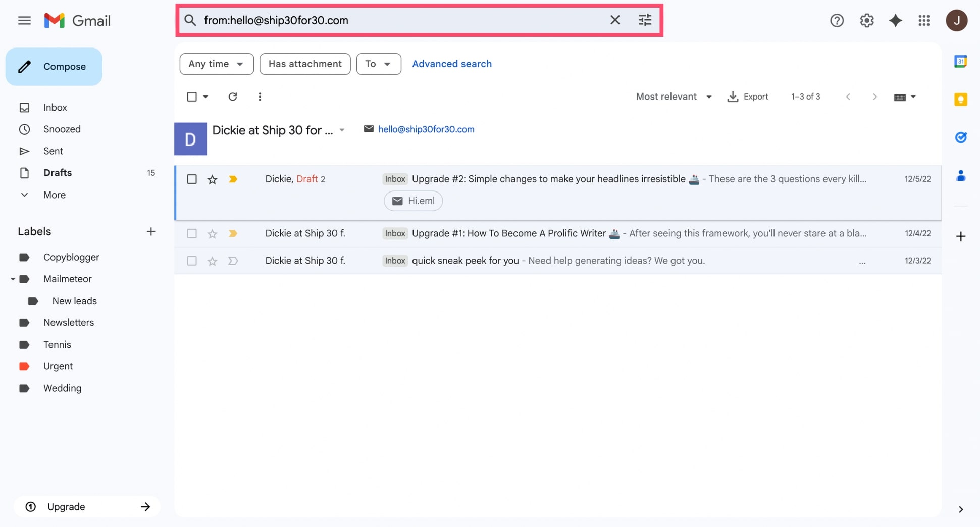The width and height of the screenshot is (980, 527).
Task: Clear the search query with X
Action: pyautogui.click(x=614, y=20)
